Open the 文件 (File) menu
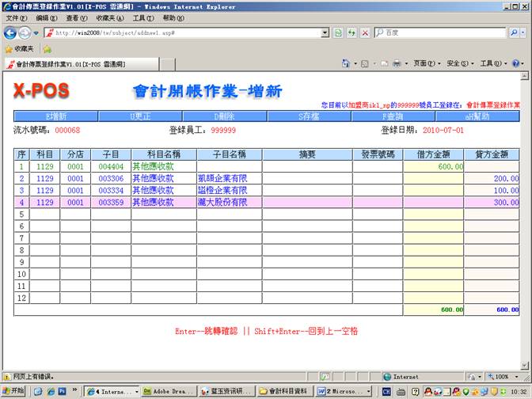The width and height of the screenshot is (532, 399). 17,17
